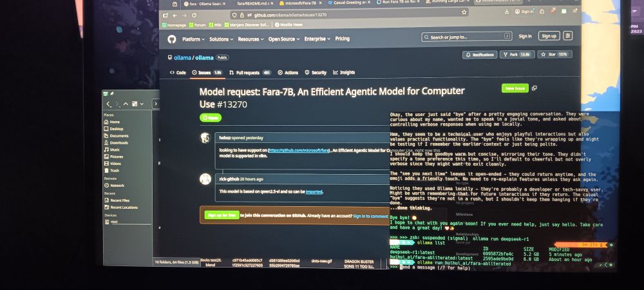This screenshot has height=290, width=644.
Task: Go back in the Dolphin file manager
Action: tap(108, 104)
